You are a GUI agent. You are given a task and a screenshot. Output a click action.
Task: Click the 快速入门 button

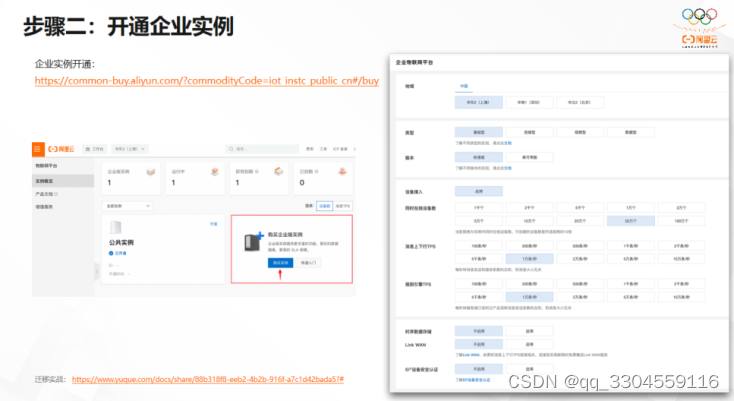(308, 263)
